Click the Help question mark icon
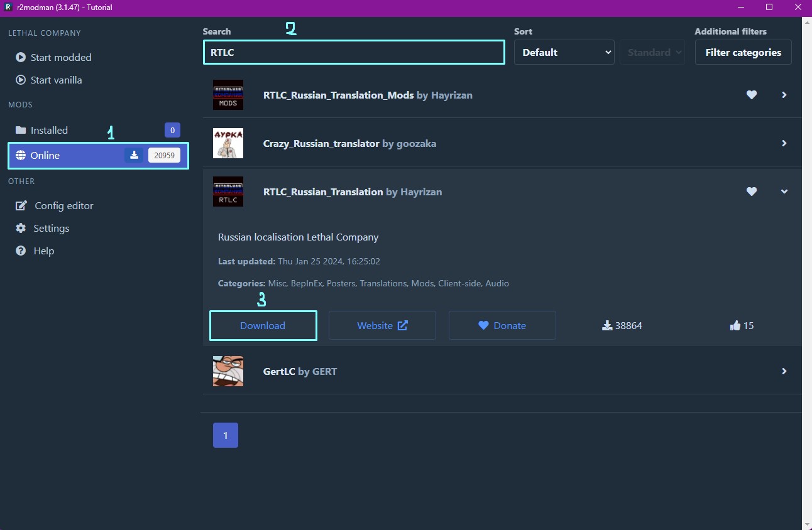This screenshot has height=530, width=812. (21, 251)
